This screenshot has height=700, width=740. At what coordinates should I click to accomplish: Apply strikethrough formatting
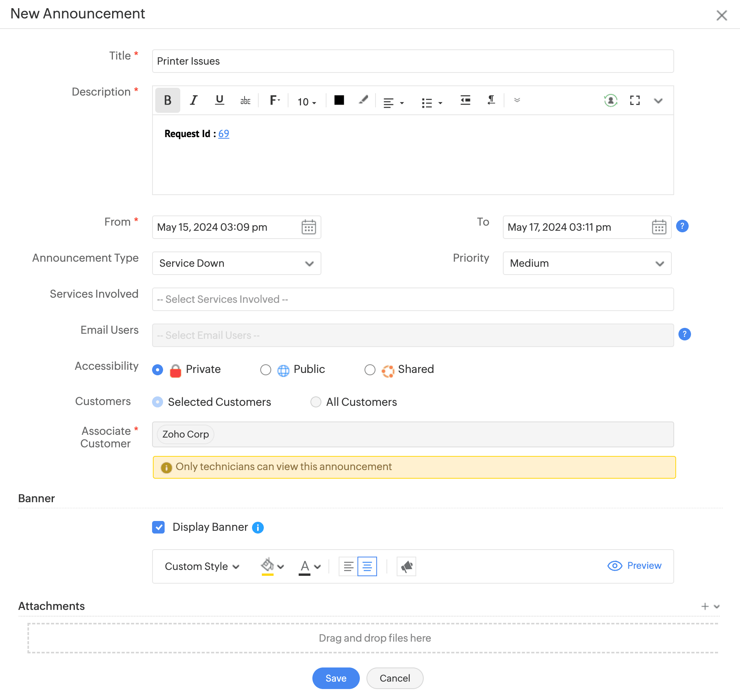245,101
